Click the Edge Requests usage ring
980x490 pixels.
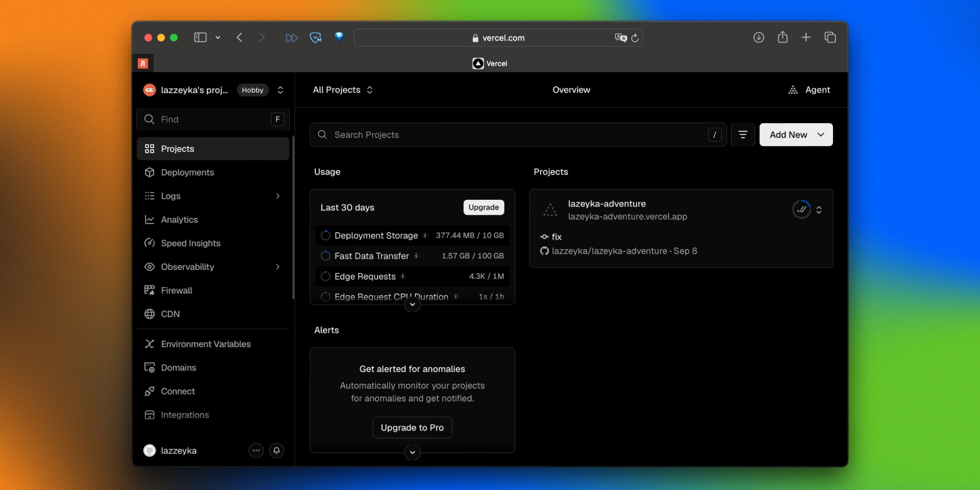point(325,276)
